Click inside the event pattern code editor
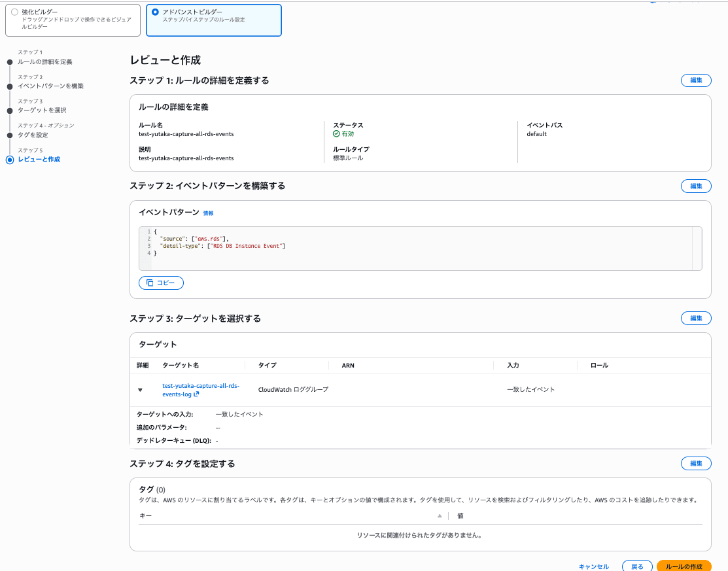This screenshot has width=728, height=571. pyautogui.click(x=420, y=249)
